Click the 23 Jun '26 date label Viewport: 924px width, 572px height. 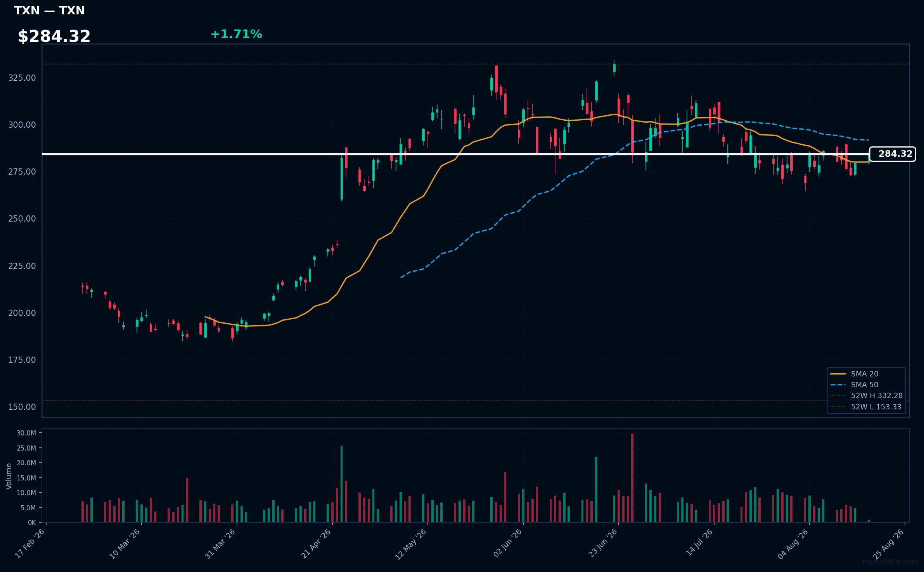tap(603, 544)
